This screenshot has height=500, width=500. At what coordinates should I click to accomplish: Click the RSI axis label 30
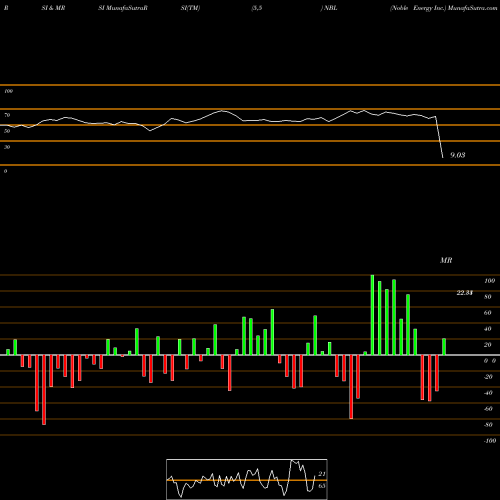click(7, 147)
